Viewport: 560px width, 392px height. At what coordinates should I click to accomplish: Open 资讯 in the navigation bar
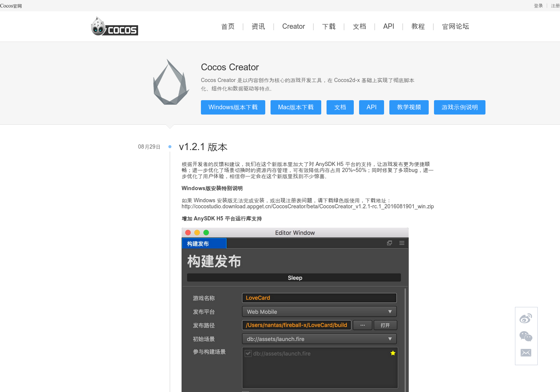tap(258, 26)
